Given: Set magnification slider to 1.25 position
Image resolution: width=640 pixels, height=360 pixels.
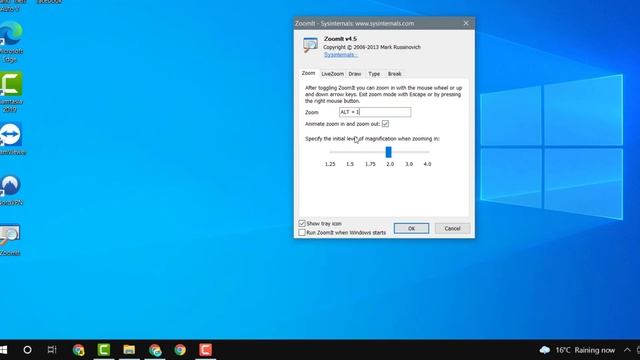Looking at the screenshot, I should [x=330, y=152].
